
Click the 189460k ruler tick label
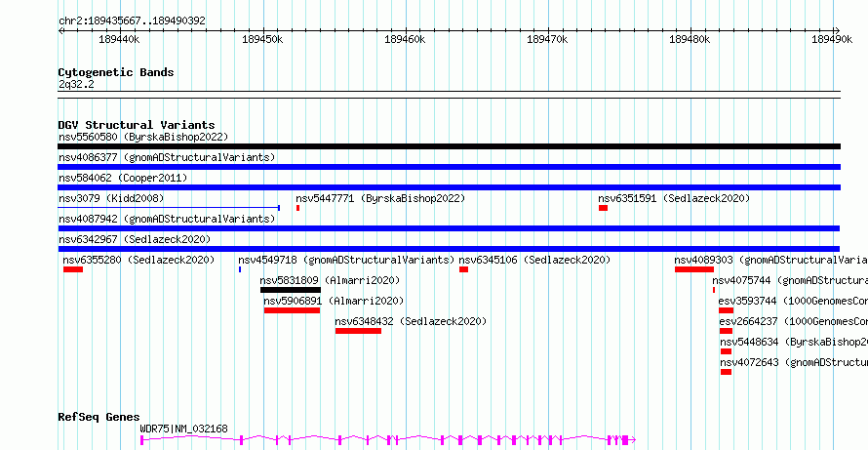[x=405, y=39]
